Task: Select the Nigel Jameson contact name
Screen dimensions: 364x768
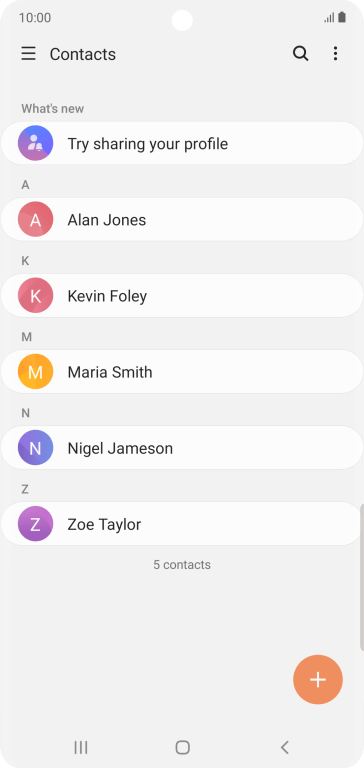Action: pyautogui.click(x=120, y=448)
